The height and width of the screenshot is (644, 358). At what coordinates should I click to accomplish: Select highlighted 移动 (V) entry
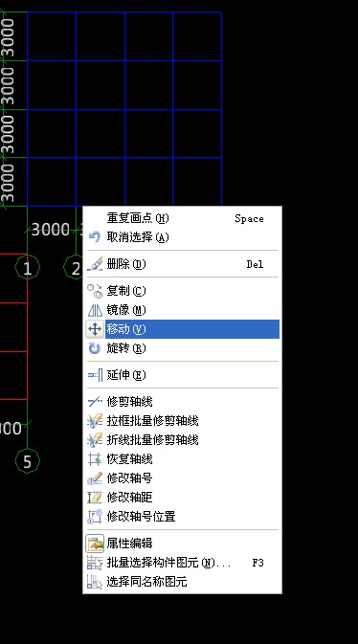(182, 329)
